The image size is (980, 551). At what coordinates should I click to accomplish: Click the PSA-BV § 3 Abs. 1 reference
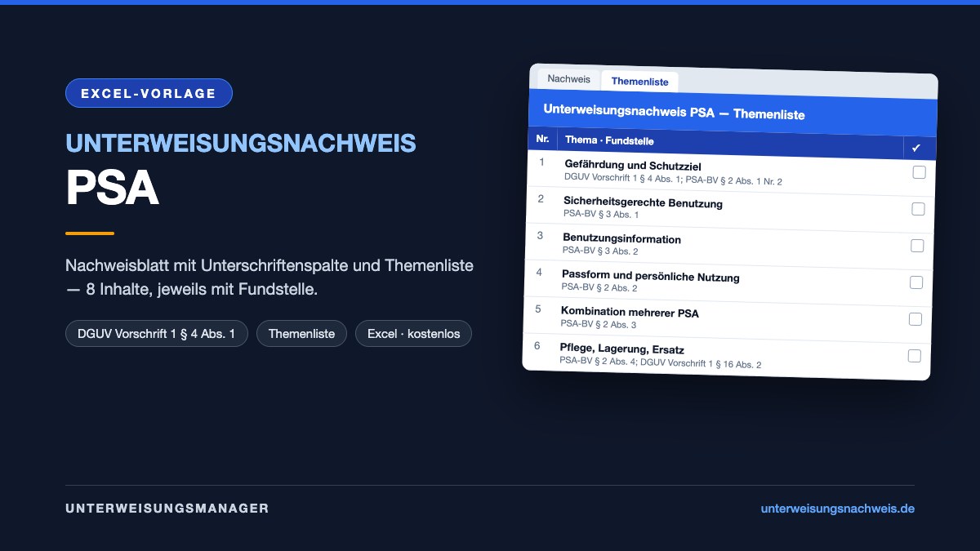coord(601,214)
